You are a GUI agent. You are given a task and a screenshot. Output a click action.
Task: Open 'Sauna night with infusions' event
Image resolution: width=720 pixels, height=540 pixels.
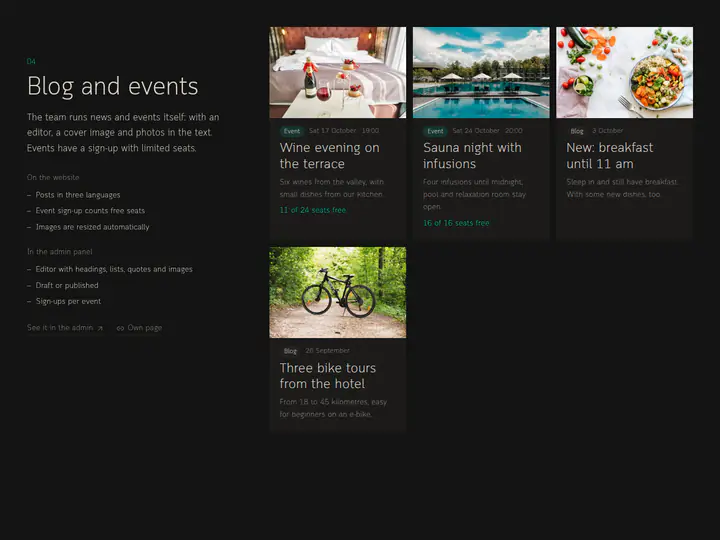[x=472, y=156]
